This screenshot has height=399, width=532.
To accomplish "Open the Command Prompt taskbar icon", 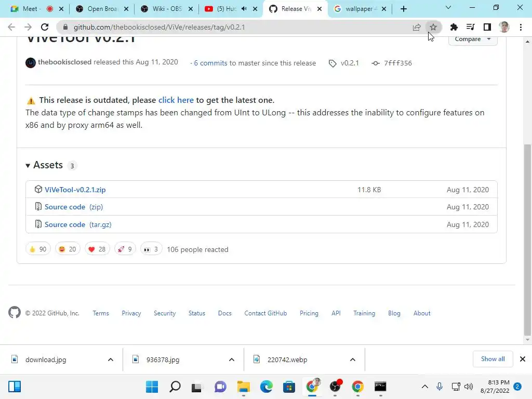I will click(x=380, y=387).
